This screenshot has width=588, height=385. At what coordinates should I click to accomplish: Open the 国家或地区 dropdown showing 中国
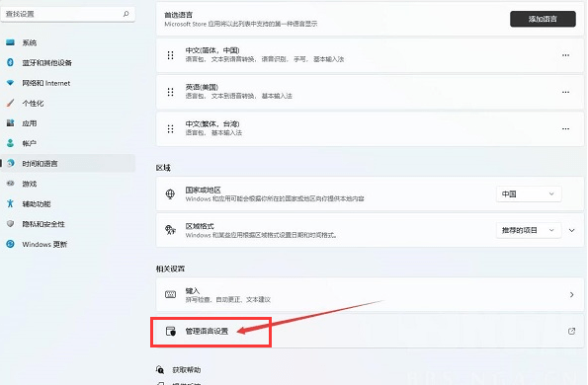[x=529, y=194]
